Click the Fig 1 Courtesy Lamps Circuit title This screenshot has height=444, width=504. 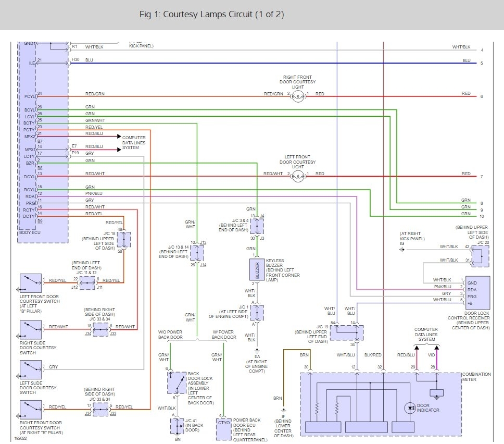pos(211,14)
